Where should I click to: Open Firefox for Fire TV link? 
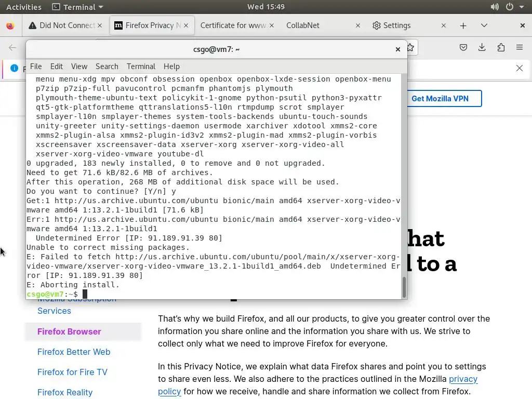72,372
